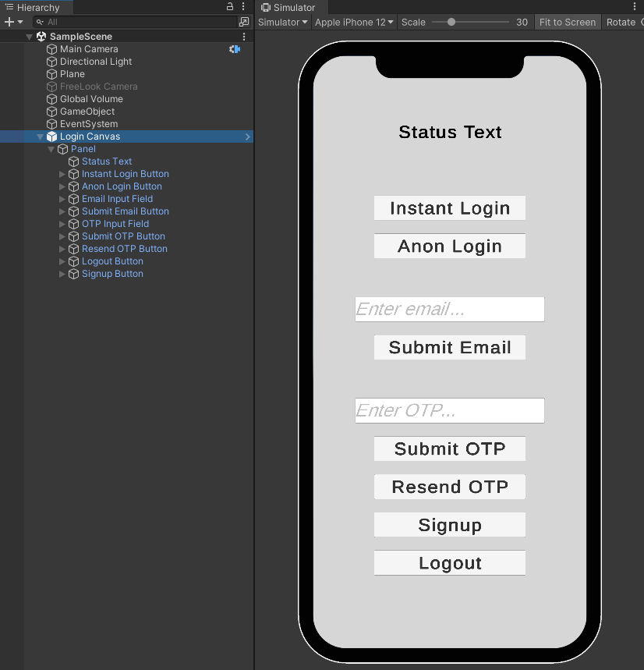This screenshot has width=644, height=670.
Task: Click the cube icon next to Directional Light
Action: click(x=51, y=62)
